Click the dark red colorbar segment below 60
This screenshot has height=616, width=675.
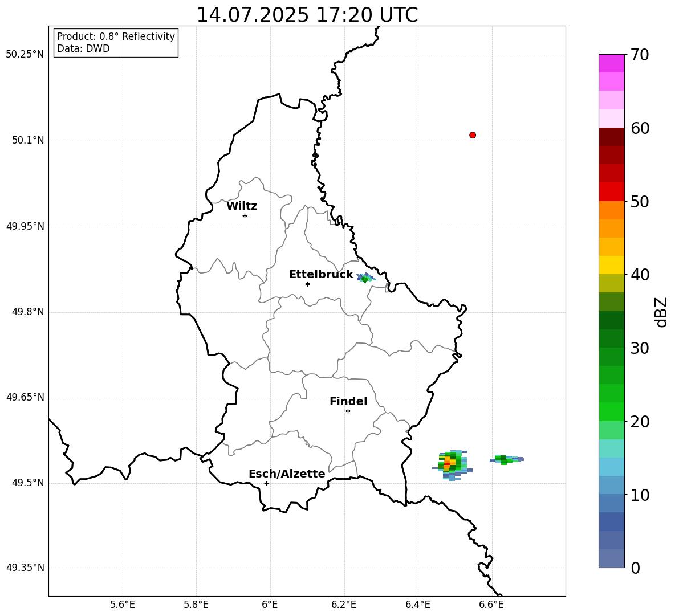612,137
